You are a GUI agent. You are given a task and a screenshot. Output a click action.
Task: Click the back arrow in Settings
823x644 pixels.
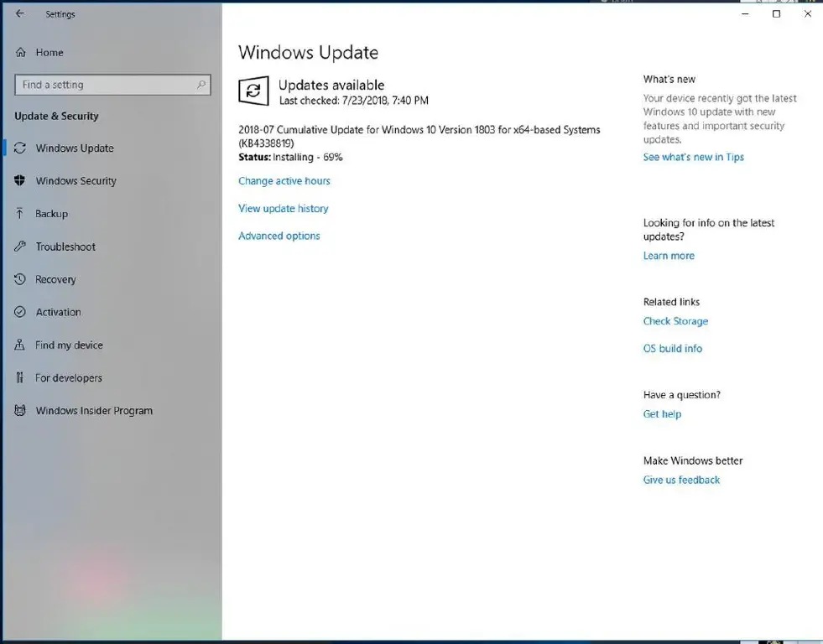pyautogui.click(x=20, y=13)
